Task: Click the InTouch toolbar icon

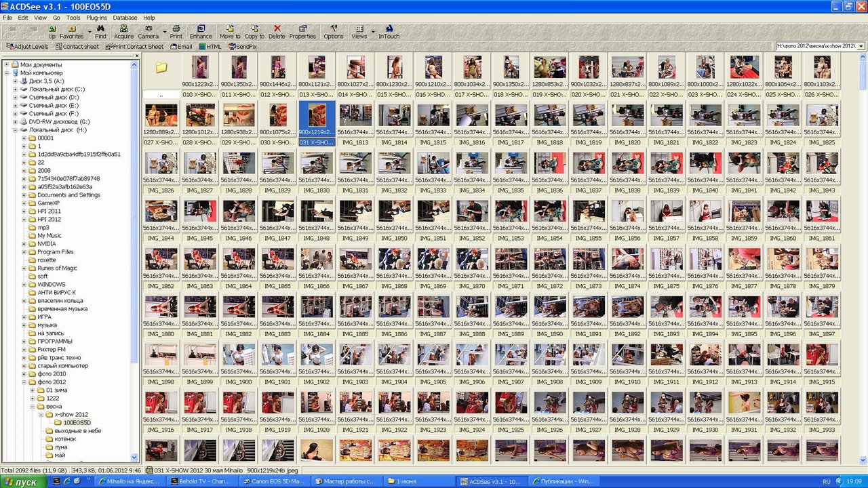Action: [x=389, y=32]
